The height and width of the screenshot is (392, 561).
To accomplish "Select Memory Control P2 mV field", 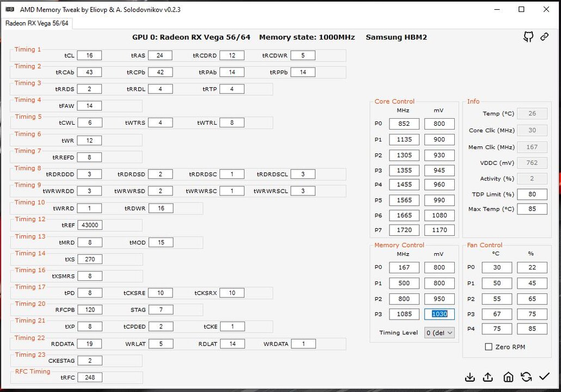I will coord(440,299).
